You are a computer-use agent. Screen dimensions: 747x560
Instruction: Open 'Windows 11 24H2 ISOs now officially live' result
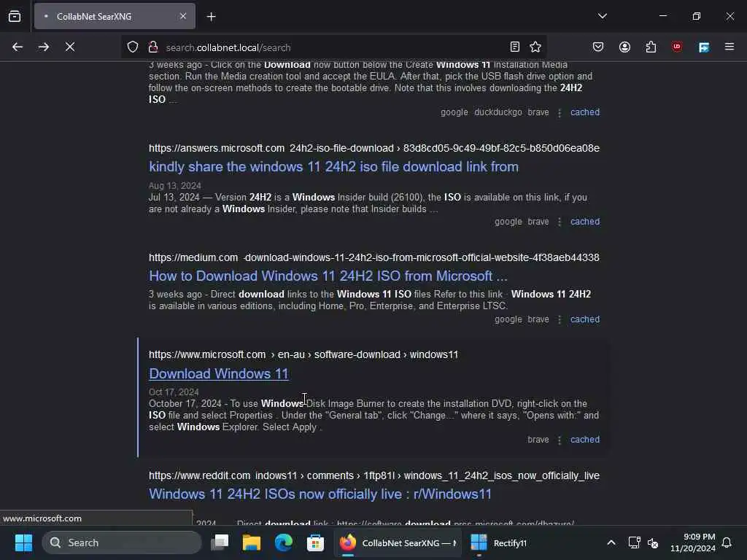(x=320, y=494)
